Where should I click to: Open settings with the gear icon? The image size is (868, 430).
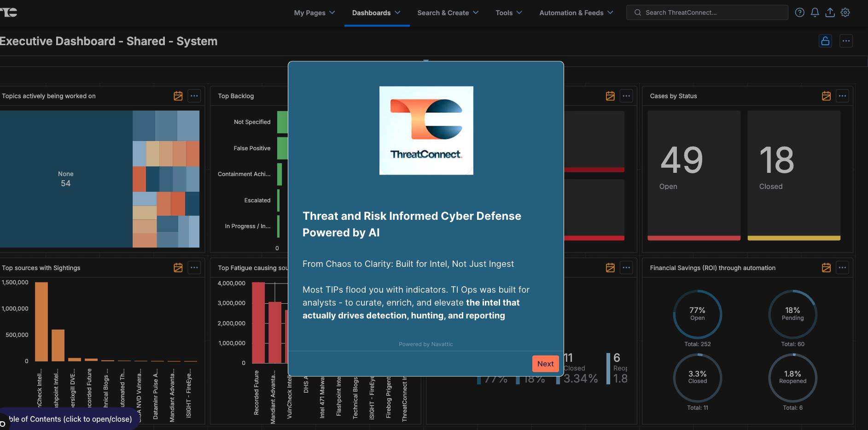(x=845, y=12)
